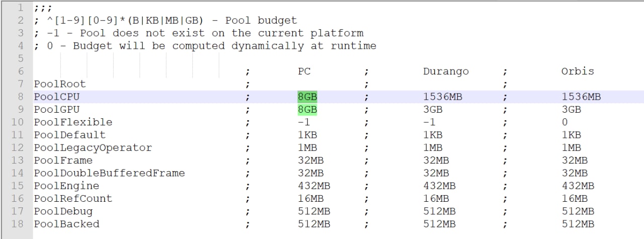Screen dimensions: 644x239
Task: Click the PoolRefCount Durango value 16MB
Action: 436,198
